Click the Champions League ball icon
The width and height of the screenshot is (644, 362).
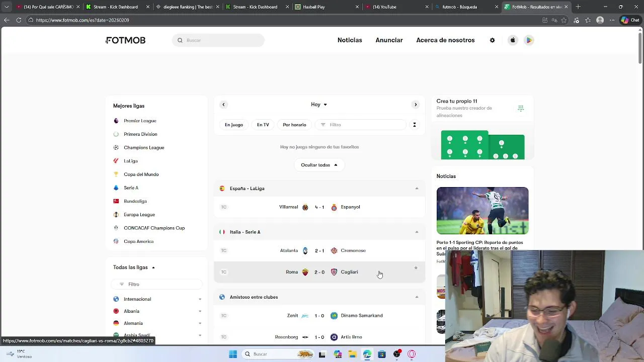(x=116, y=147)
